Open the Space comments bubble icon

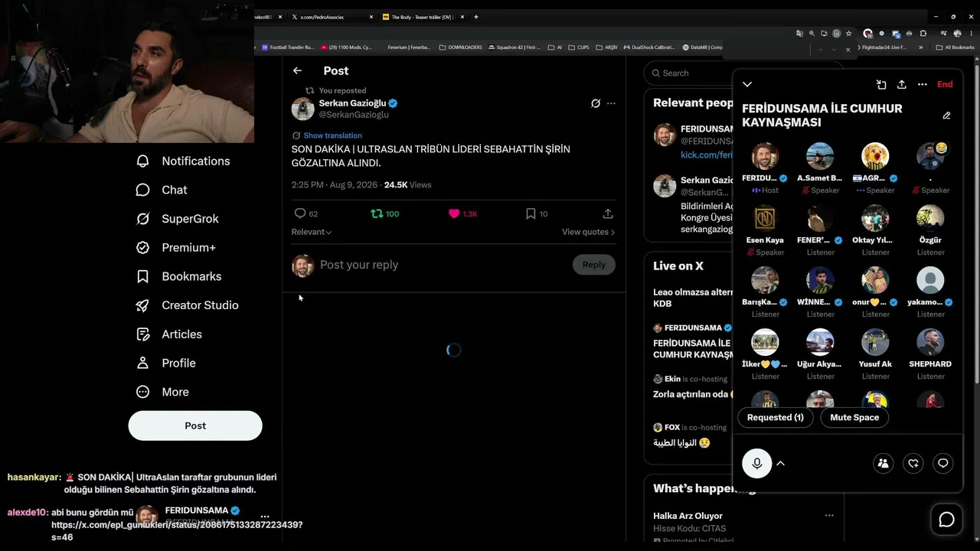pyautogui.click(x=943, y=463)
